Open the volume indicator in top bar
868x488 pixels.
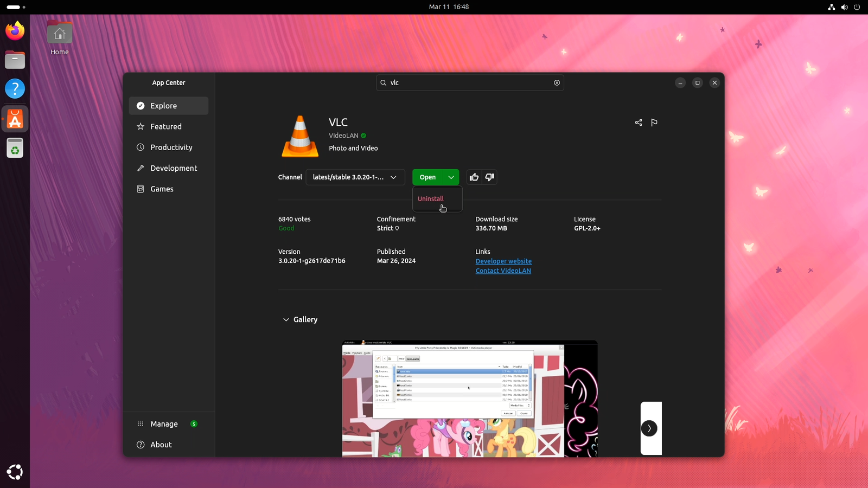click(844, 7)
